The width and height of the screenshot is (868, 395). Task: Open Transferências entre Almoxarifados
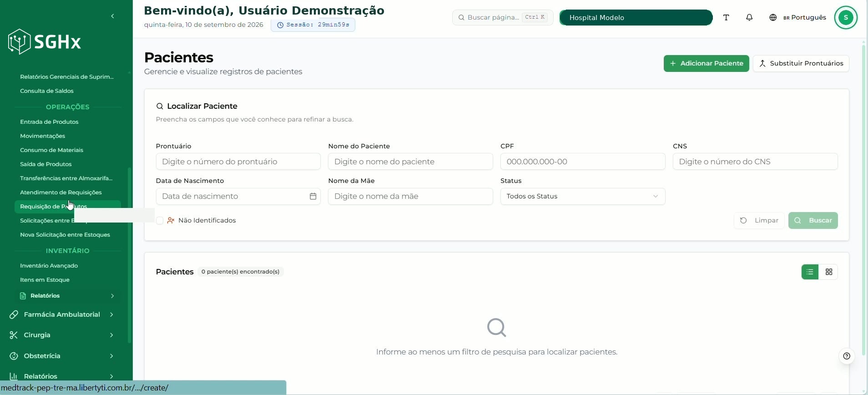tap(66, 178)
